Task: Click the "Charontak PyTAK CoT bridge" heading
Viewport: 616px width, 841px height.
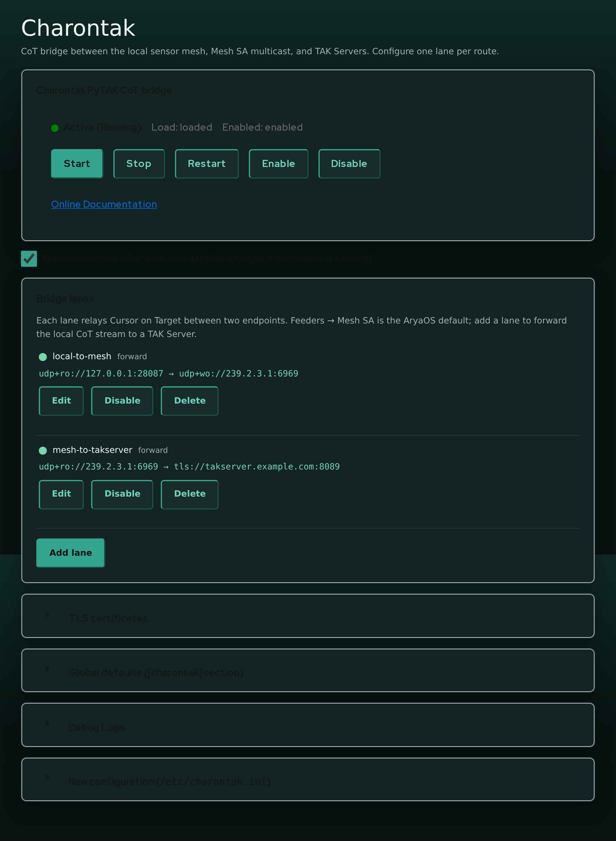Action: coord(104,91)
